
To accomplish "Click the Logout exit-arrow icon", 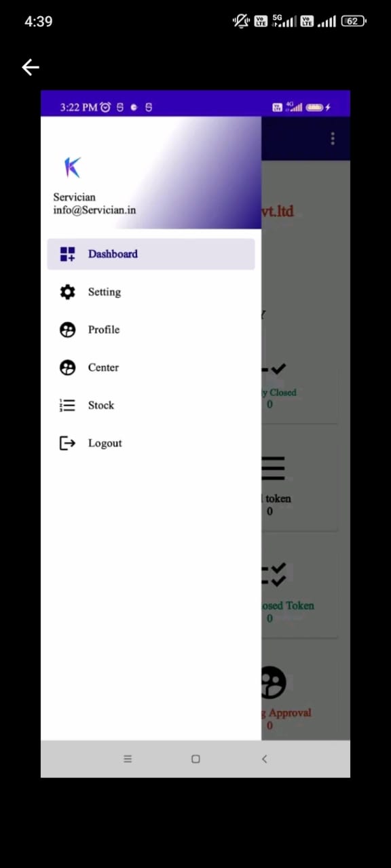I will 68,443.
